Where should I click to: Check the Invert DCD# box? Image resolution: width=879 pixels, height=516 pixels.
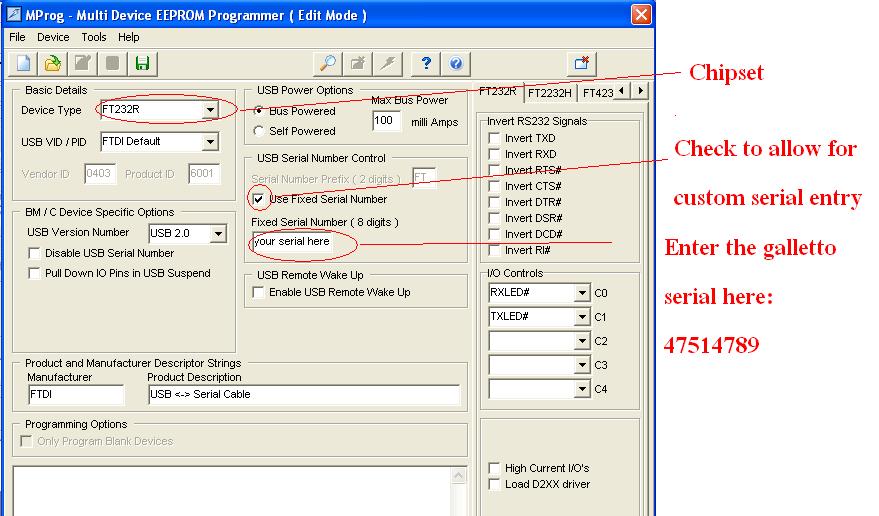coord(494,234)
